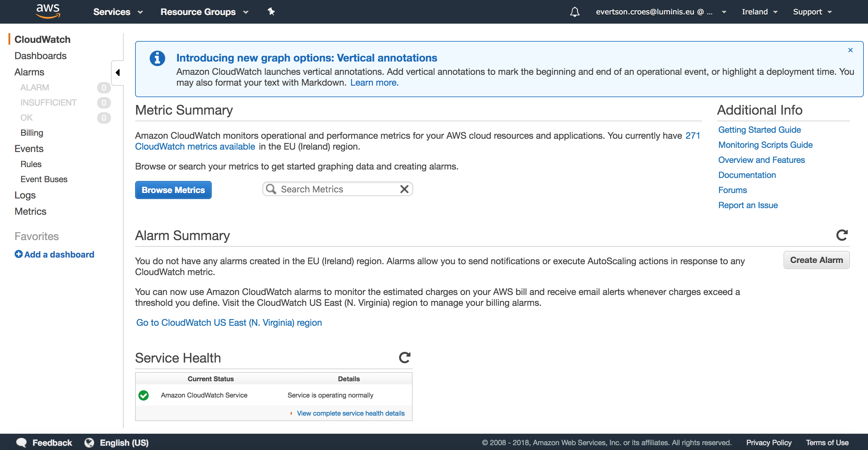Refresh the Alarm Summary section
Screen dimensions: 868x450
(x=842, y=235)
